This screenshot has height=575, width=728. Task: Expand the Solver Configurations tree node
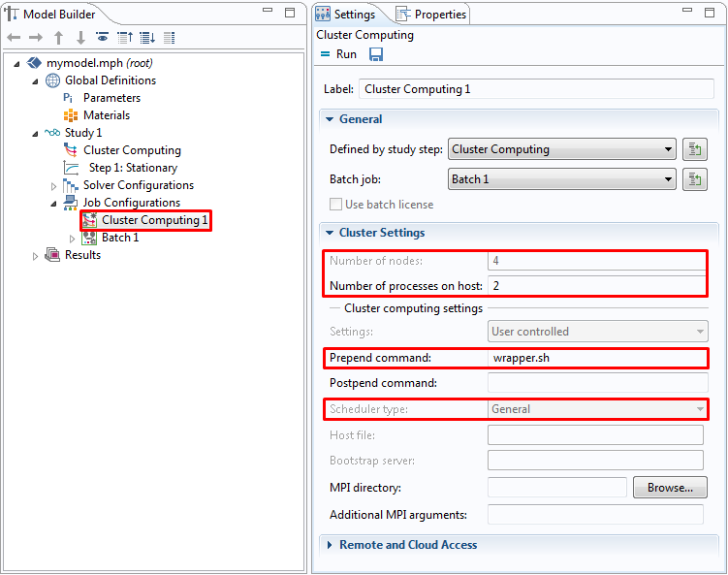coord(54,185)
